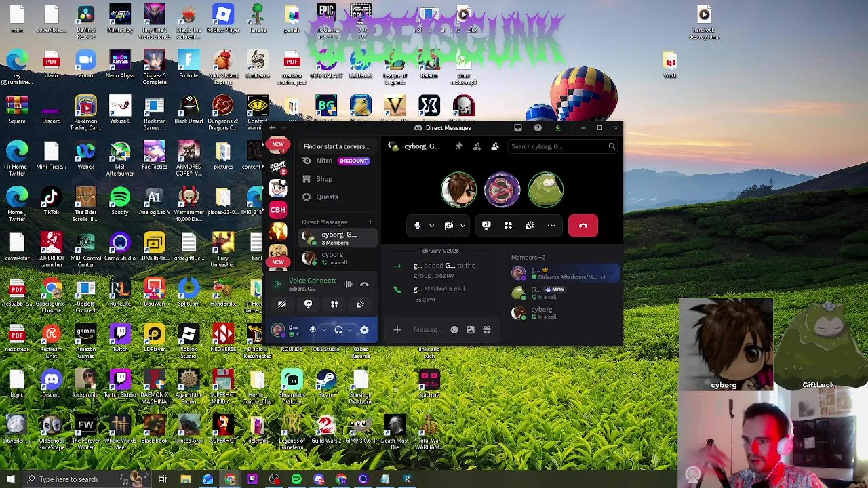Open Twitch icon on taskbar
Image resolution: width=868 pixels, height=488 pixels.
pyautogui.click(x=252, y=479)
